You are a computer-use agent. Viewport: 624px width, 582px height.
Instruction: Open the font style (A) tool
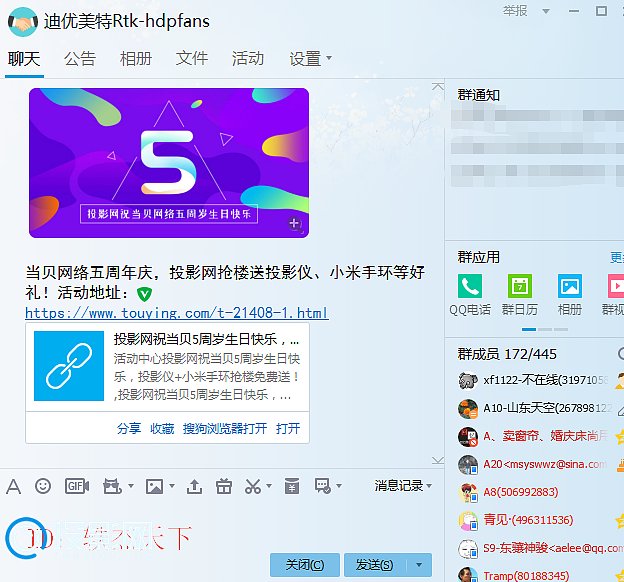(13, 486)
